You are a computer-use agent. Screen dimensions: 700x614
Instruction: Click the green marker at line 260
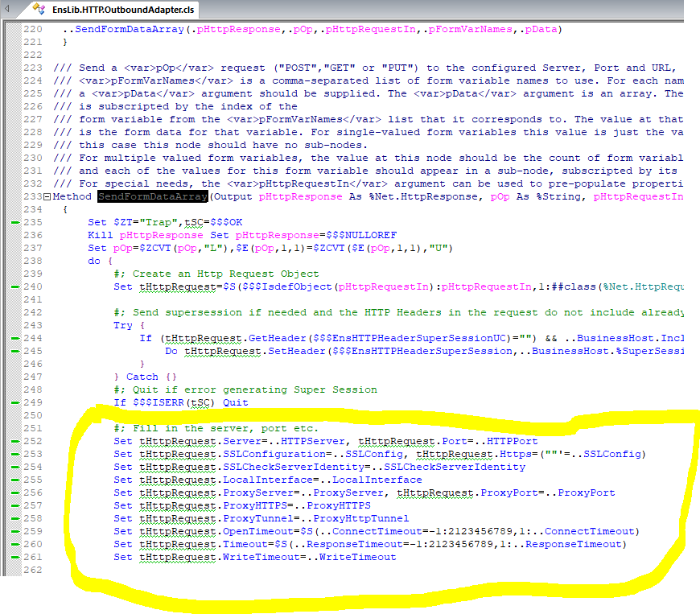pos(15,544)
